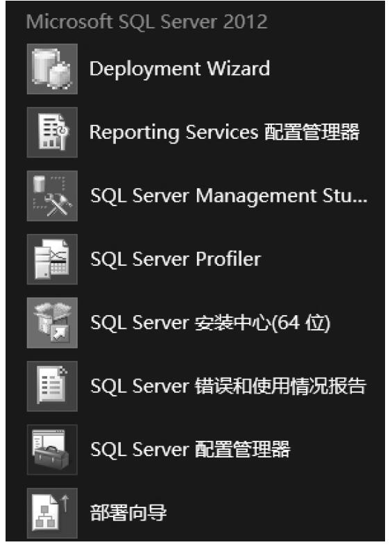
Task: Open the SQL Server 配置管理器 label
Action: click(190, 450)
